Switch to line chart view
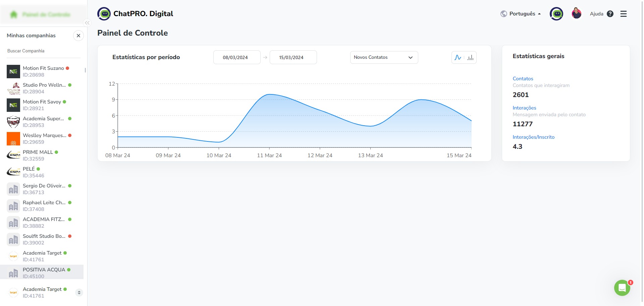This screenshot has height=306, width=644. click(458, 57)
